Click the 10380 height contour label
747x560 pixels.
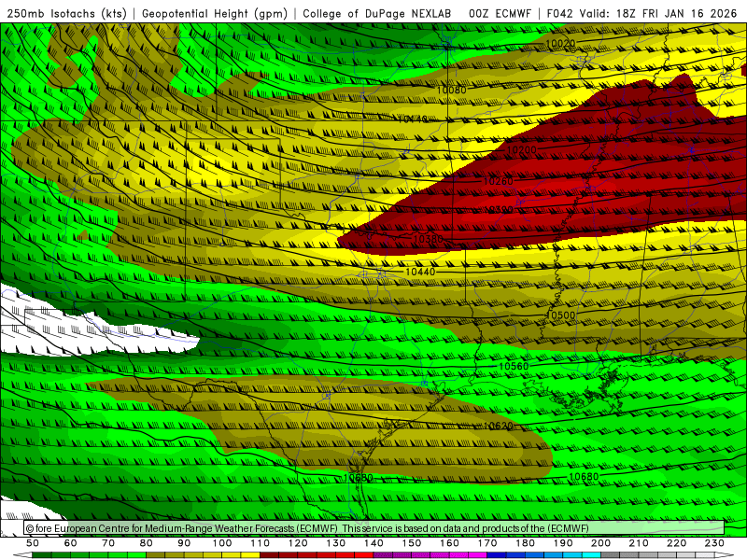(428, 239)
